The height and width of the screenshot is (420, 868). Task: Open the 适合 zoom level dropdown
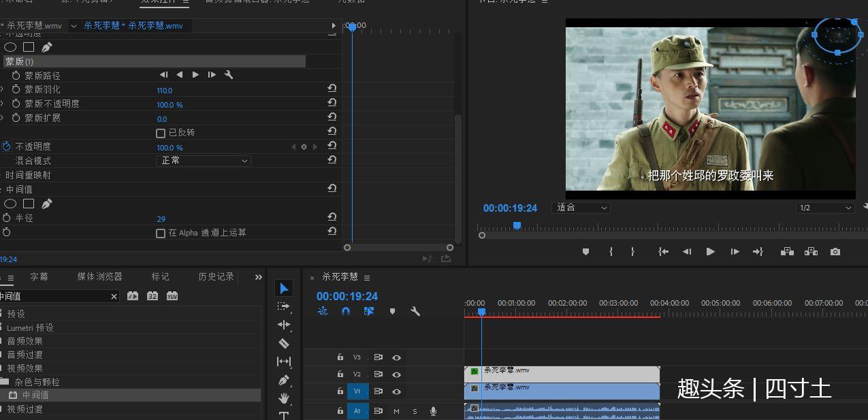pos(581,208)
